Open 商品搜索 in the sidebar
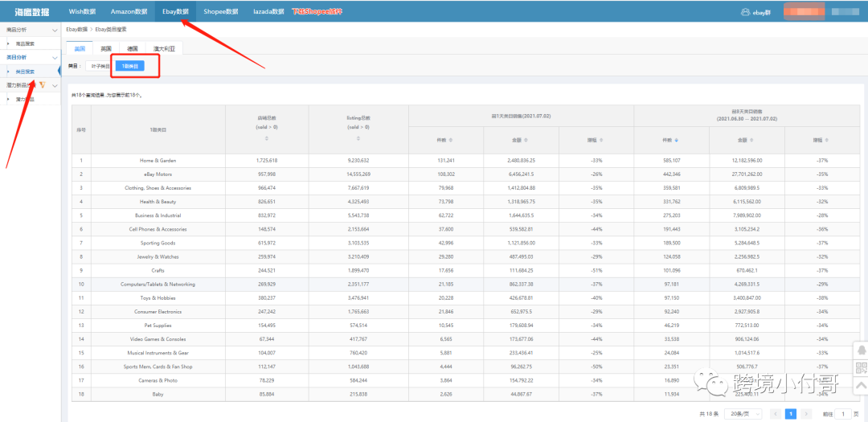The image size is (868, 422). tap(26, 43)
